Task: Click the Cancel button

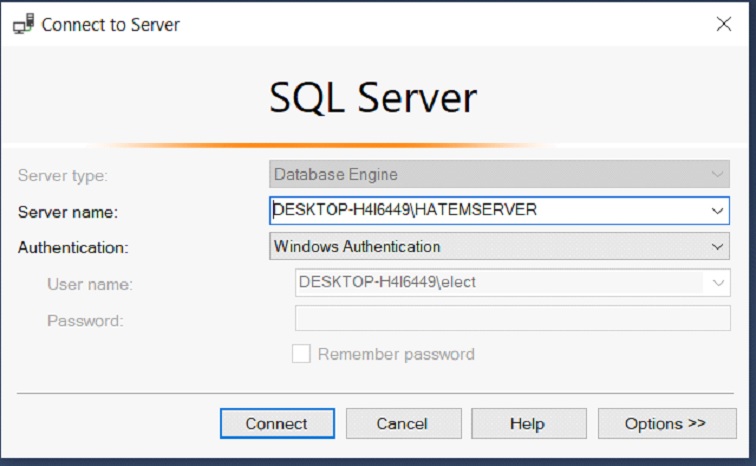Action: point(404,424)
